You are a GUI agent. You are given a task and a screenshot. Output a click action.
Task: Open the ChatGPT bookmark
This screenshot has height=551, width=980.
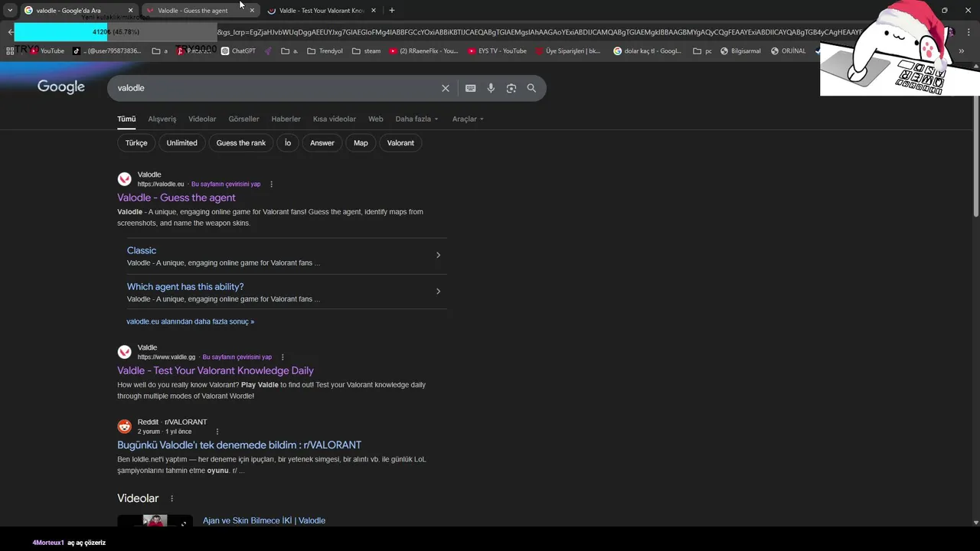tap(238, 51)
